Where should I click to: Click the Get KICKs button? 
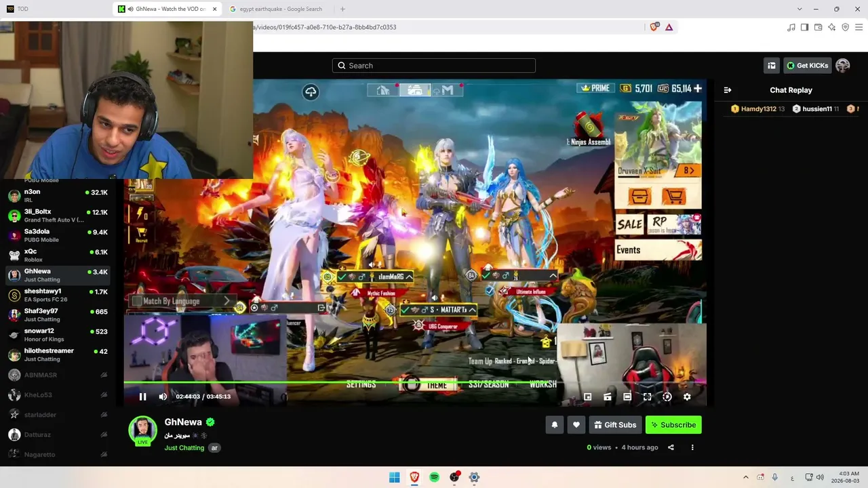[808, 66]
